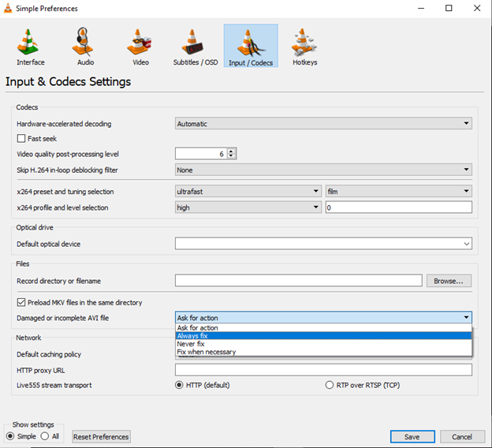Close the Simple Preferences window
The width and height of the screenshot is (492, 448).
(x=477, y=8)
